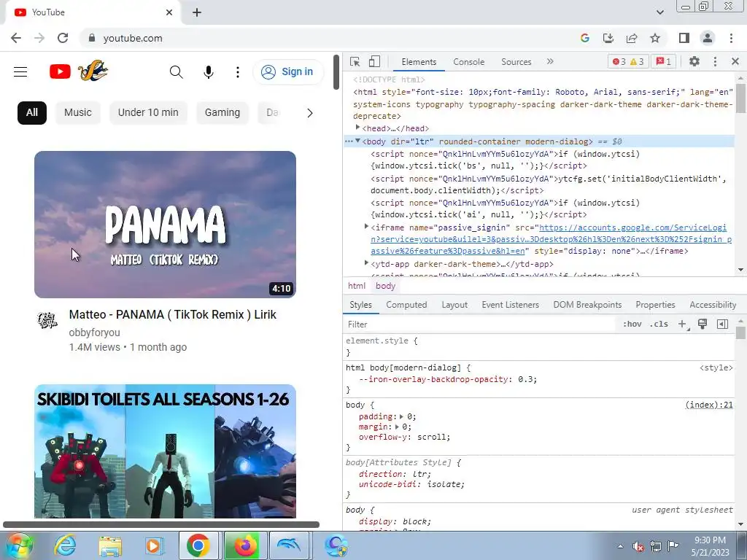Toggle the computed styles sidebar
The width and height of the screenshot is (747, 560).
(x=722, y=324)
